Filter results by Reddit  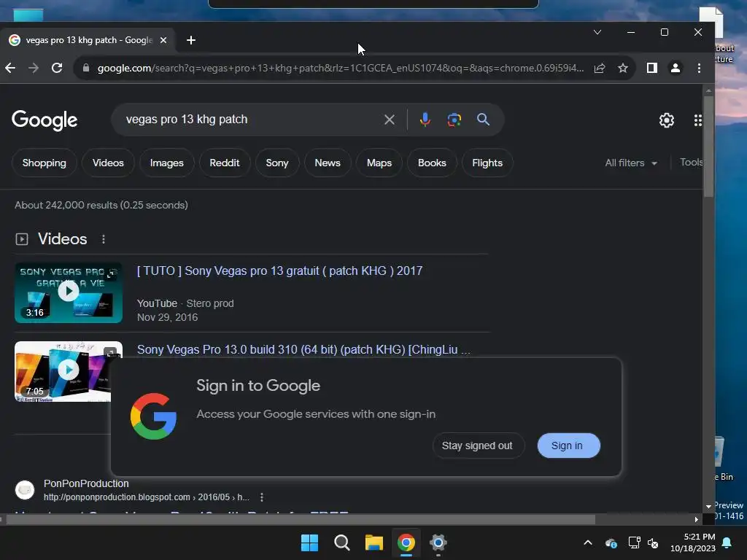(x=225, y=163)
